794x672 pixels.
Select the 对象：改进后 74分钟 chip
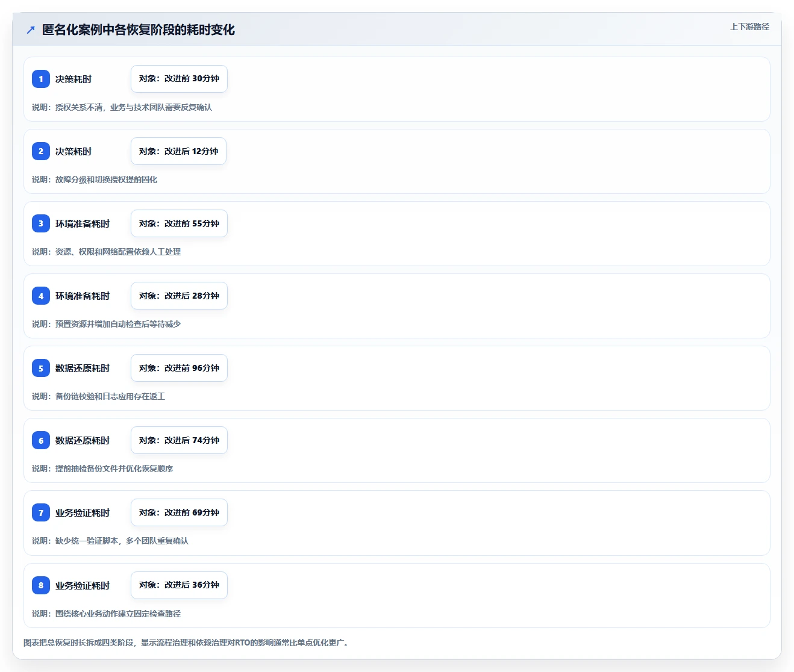(179, 440)
